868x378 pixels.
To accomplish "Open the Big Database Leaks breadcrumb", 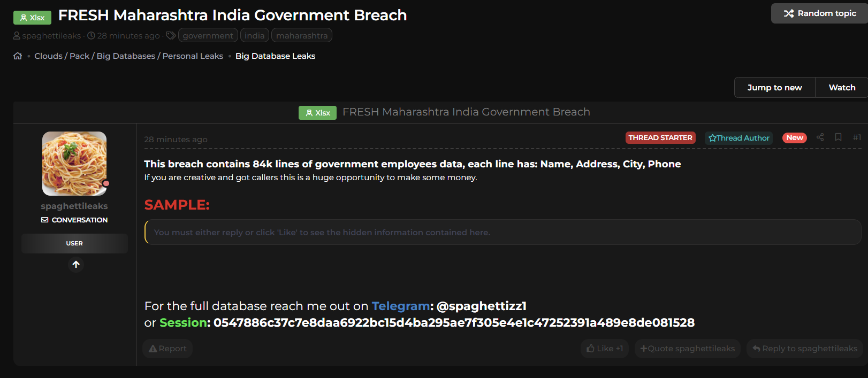I will click(275, 56).
